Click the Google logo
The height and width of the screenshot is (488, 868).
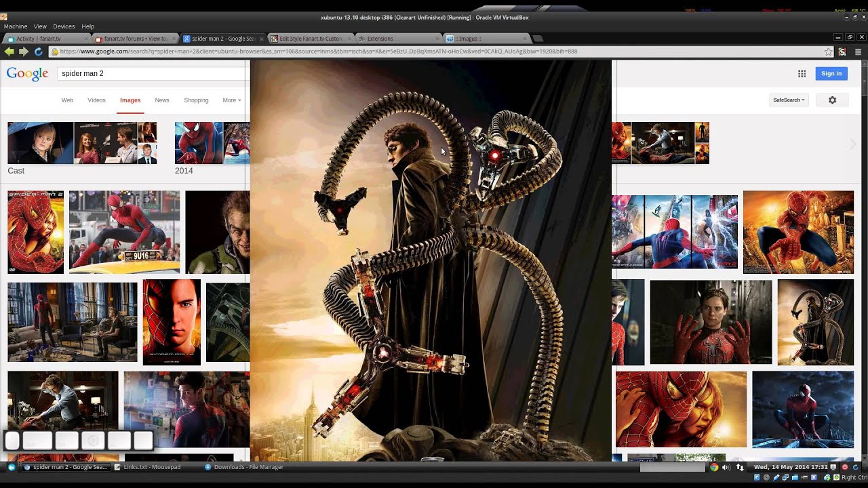click(27, 73)
